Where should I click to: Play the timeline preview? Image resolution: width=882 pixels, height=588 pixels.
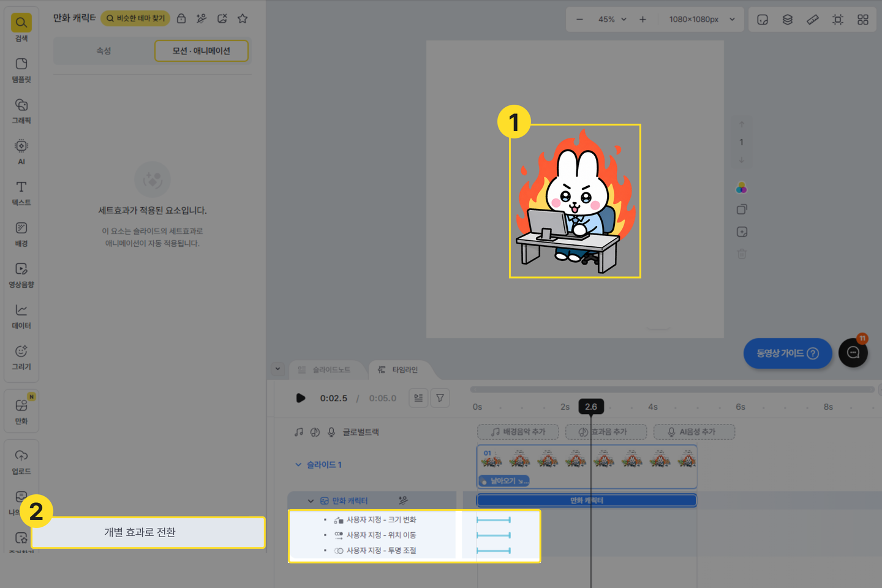click(301, 398)
